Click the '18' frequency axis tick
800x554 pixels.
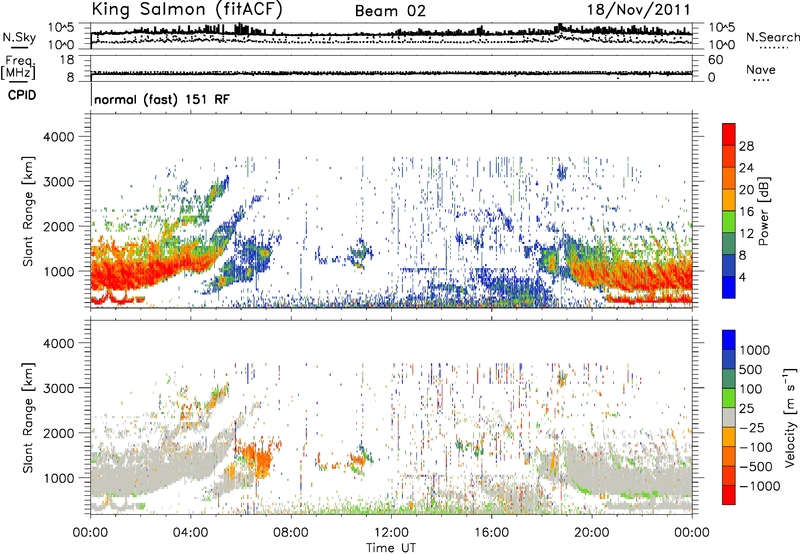tap(67, 60)
